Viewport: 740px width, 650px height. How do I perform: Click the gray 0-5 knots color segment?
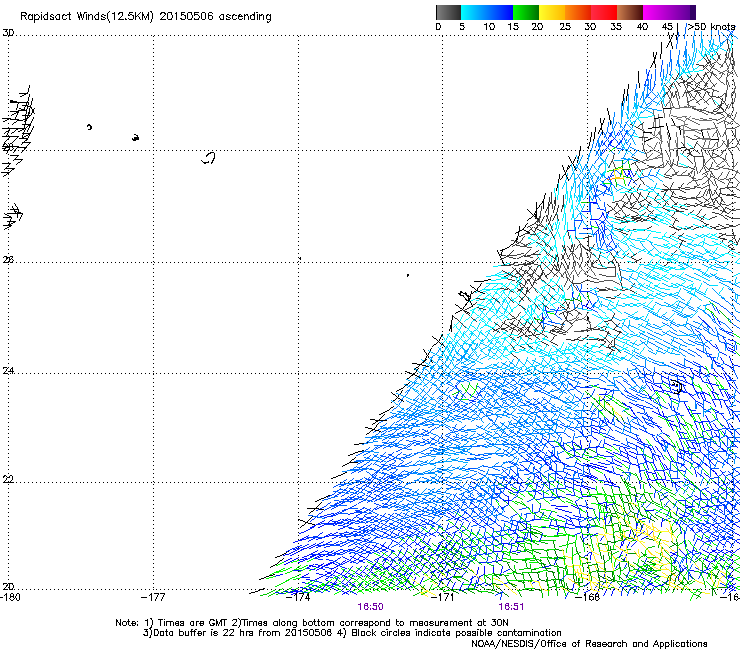[448, 12]
